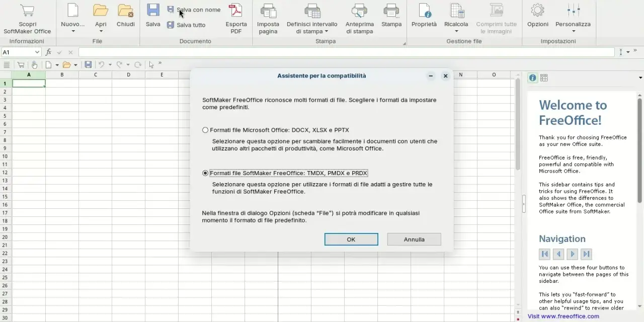Click the small new document icon in quick toolbar
The width and height of the screenshot is (644, 322).
[x=49, y=64]
